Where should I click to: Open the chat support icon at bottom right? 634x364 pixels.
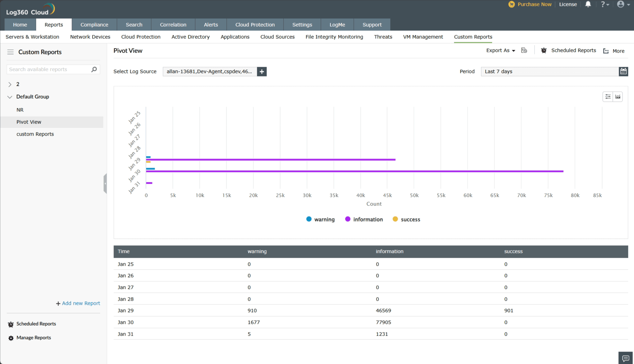625,358
